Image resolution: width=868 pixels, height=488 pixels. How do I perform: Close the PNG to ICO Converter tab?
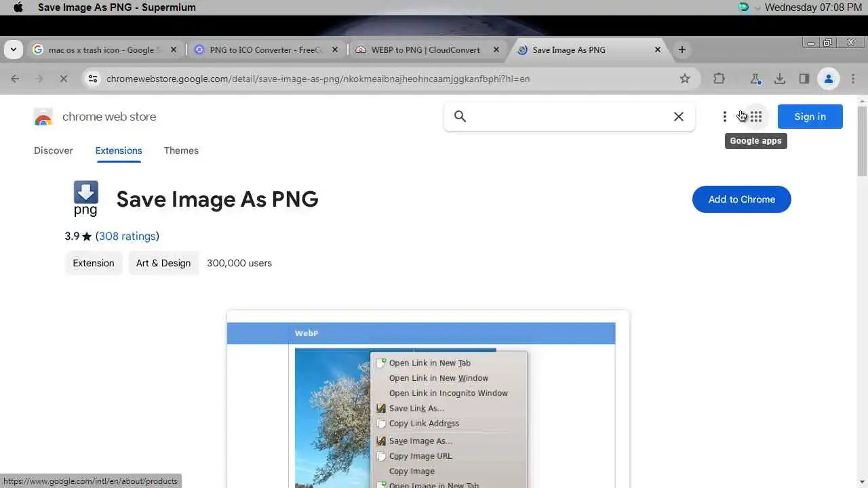[x=335, y=49]
